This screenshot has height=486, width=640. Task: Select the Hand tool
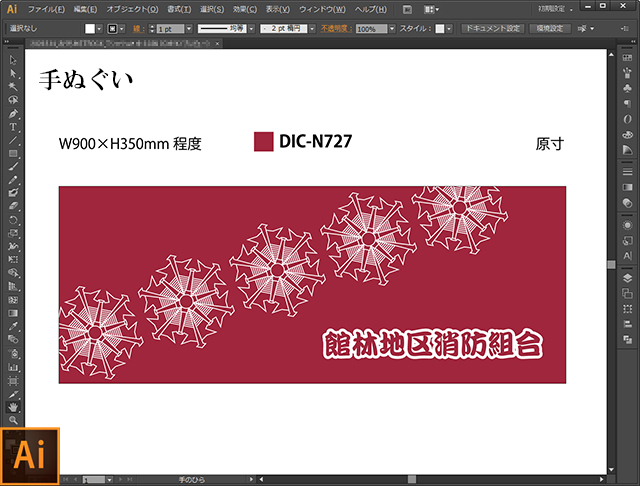[14, 407]
